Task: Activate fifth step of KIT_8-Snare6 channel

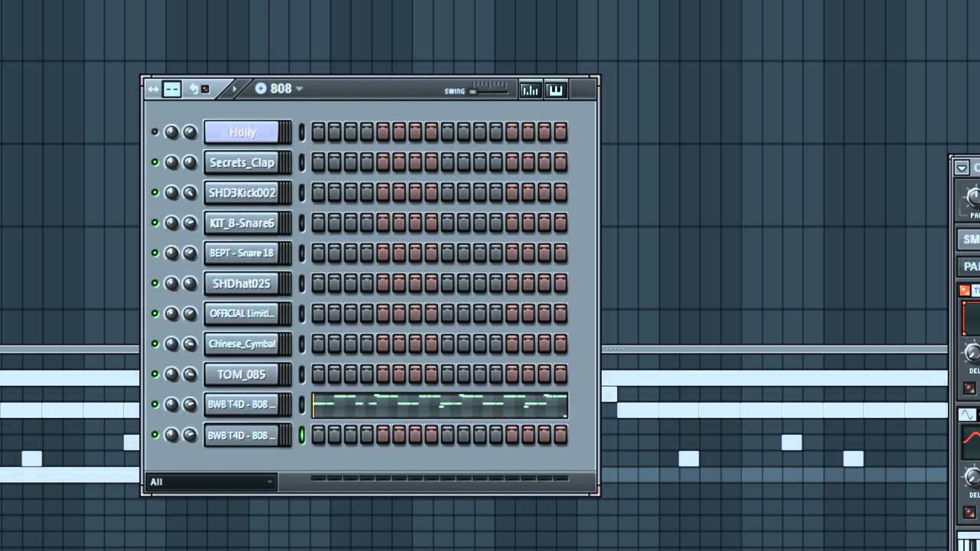Action: click(x=383, y=223)
